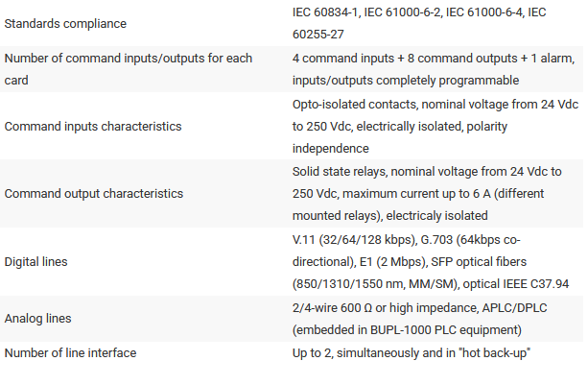Select the "Number of command inputs/outputs" label

[x=129, y=59]
